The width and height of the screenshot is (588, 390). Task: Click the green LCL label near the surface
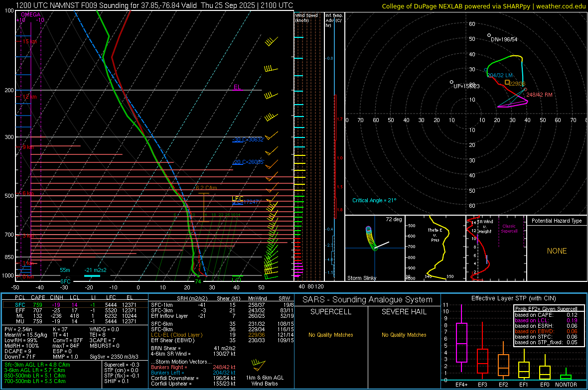236,280
